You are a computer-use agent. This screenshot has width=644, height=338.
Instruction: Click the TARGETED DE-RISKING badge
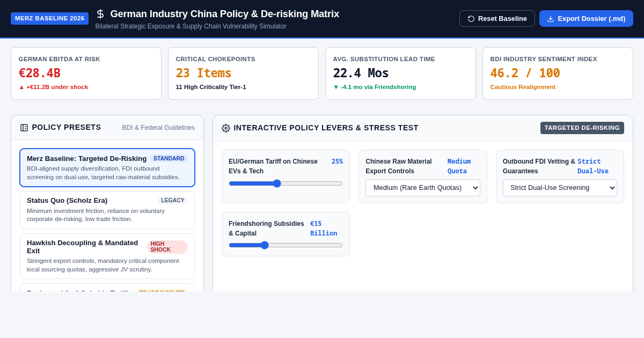tap(582, 128)
